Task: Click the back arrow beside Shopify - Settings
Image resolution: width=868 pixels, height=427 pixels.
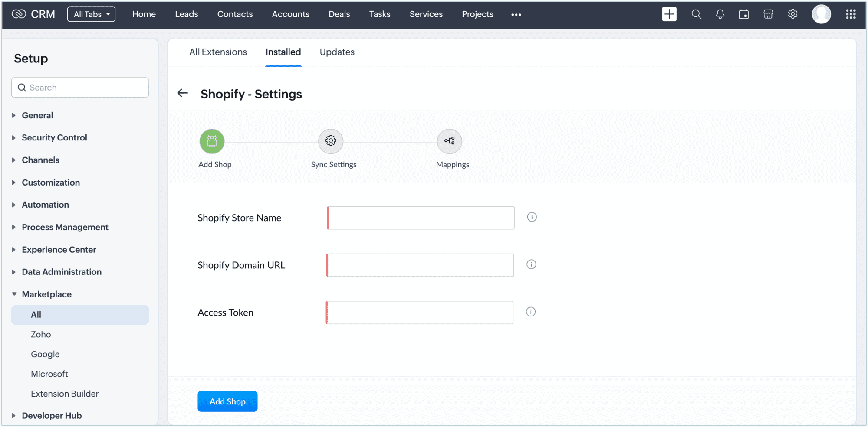Action: click(183, 93)
